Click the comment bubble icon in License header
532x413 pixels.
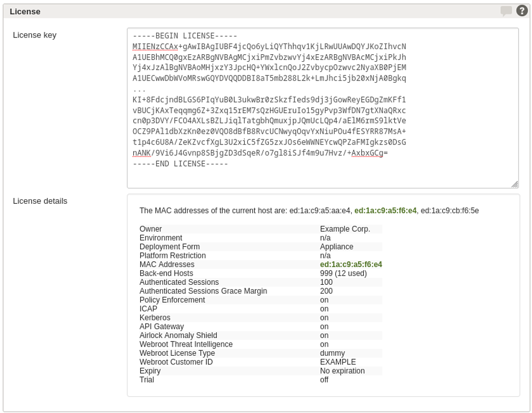(506, 11)
